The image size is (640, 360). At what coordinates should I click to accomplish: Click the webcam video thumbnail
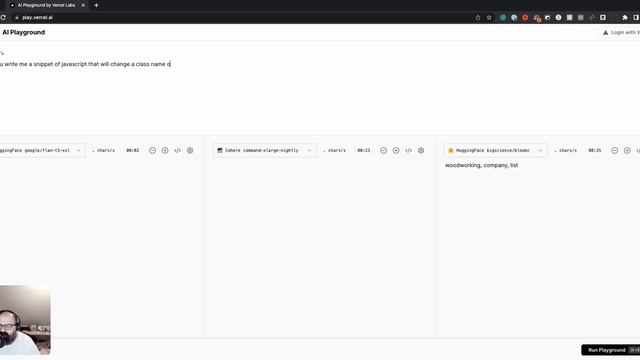point(25,320)
